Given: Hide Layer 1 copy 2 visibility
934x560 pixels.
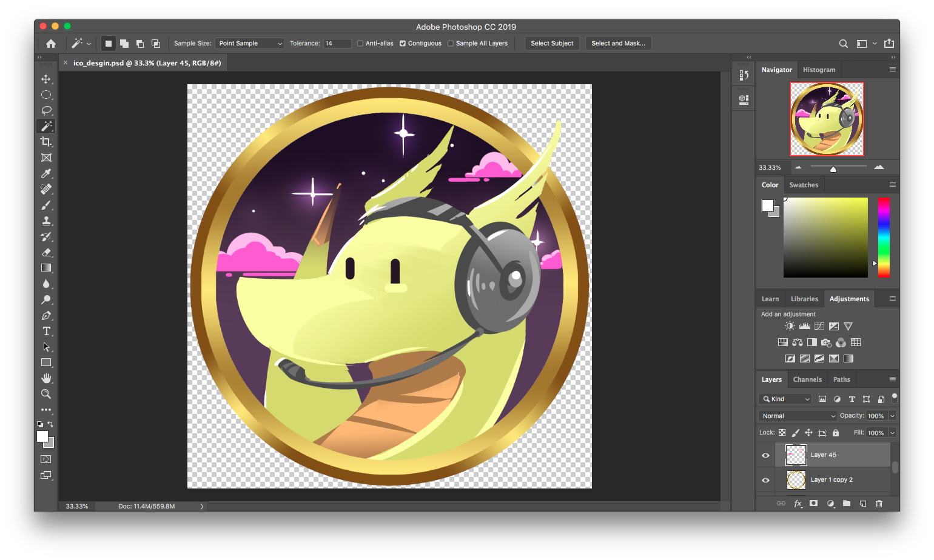Looking at the screenshot, I should tap(765, 480).
